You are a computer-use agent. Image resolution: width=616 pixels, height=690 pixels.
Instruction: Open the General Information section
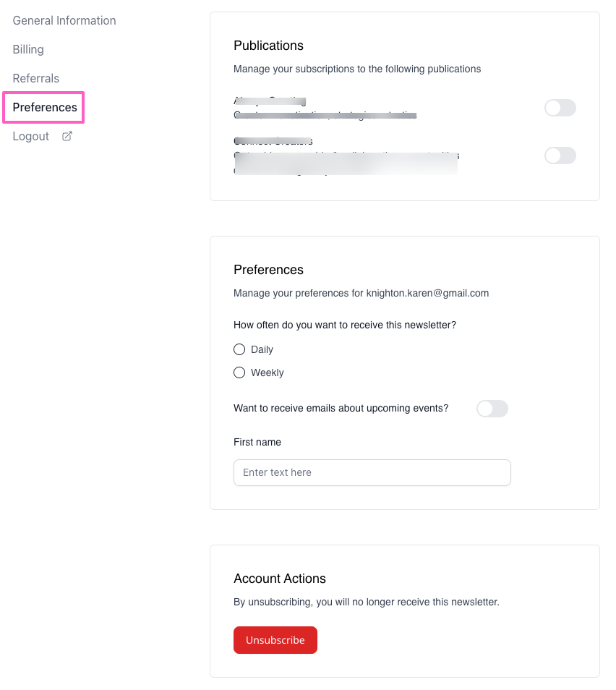64,20
